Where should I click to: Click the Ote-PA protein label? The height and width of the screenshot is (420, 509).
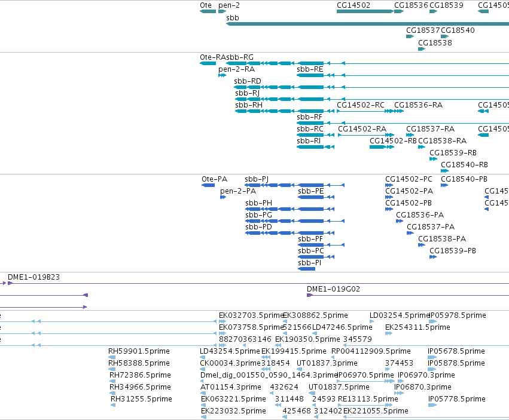[215, 179]
